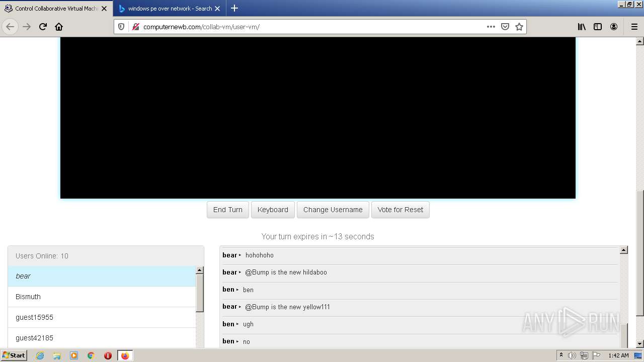The height and width of the screenshot is (362, 644).
Task: Click the 'Your turn expires' status text
Action: coord(318,236)
